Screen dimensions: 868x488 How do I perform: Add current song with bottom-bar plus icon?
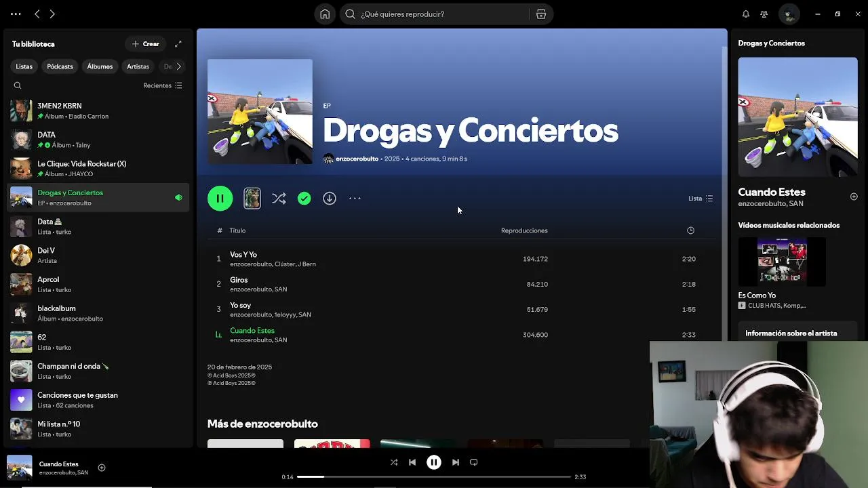(x=102, y=468)
